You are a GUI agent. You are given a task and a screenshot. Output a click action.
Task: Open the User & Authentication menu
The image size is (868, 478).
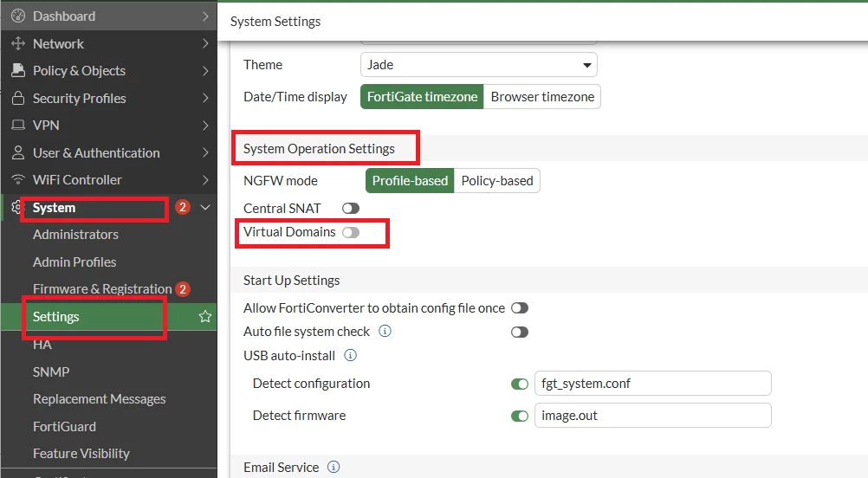click(x=108, y=152)
